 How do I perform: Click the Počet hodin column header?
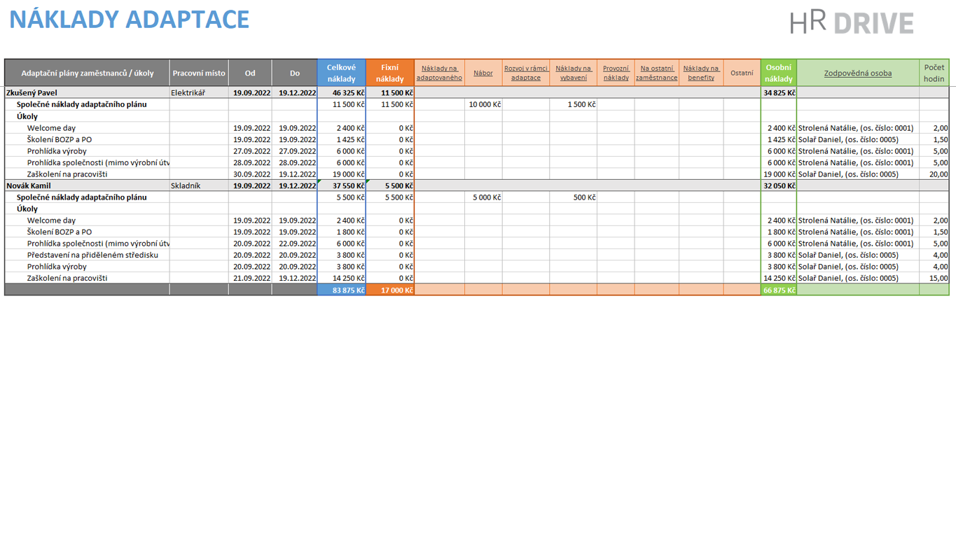coord(934,73)
